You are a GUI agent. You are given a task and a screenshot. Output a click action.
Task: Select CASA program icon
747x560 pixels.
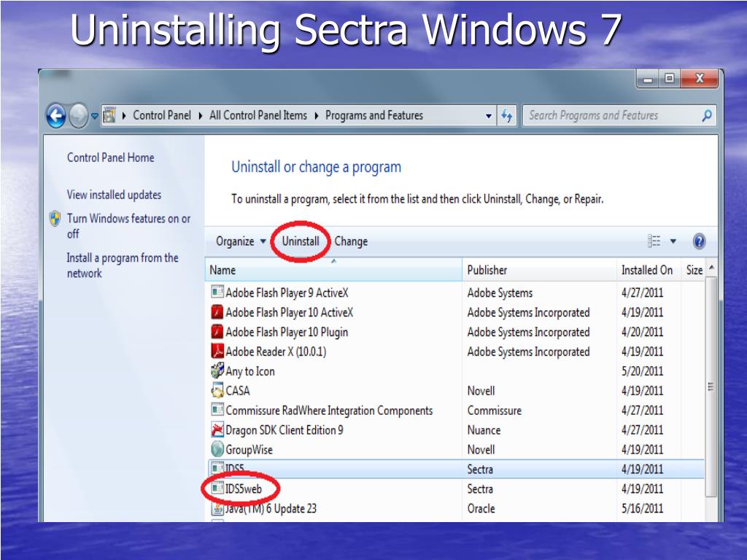tap(217, 390)
